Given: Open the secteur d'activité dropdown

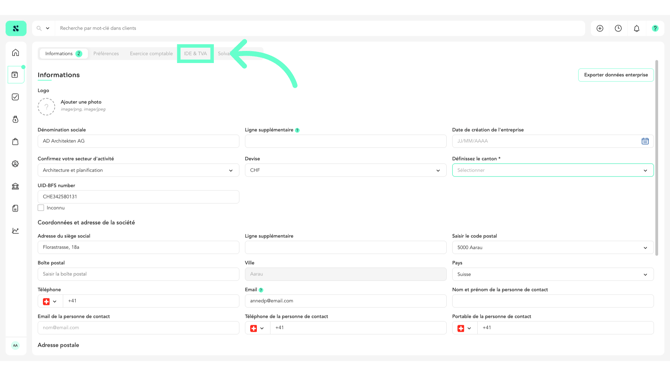Looking at the screenshot, I should [138, 170].
